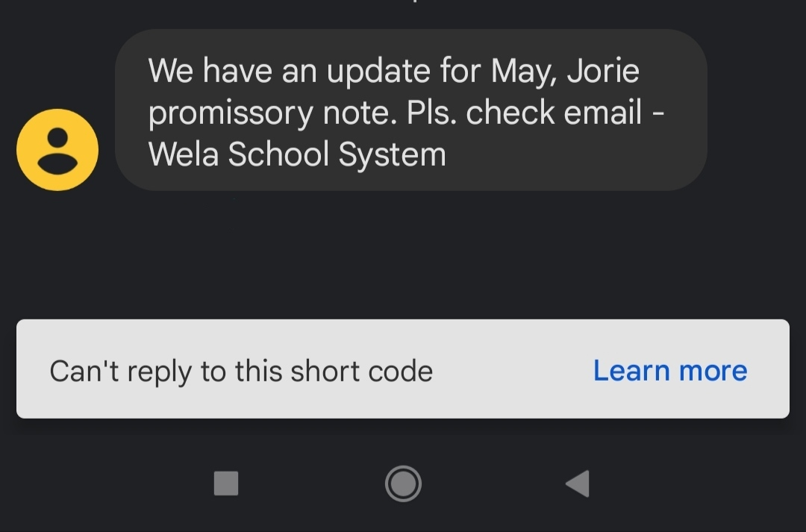This screenshot has width=806, height=532.
Task: Tap the "Can't reply to this short code" text
Action: (x=241, y=372)
